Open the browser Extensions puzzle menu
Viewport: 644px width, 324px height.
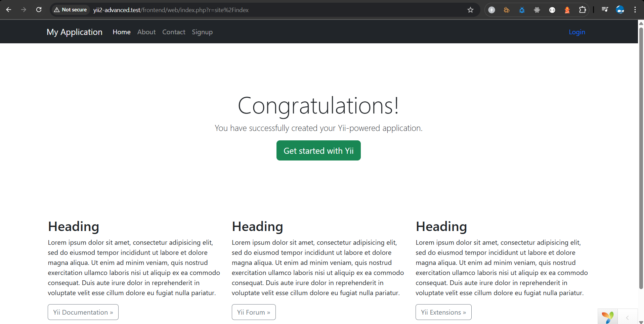(582, 10)
